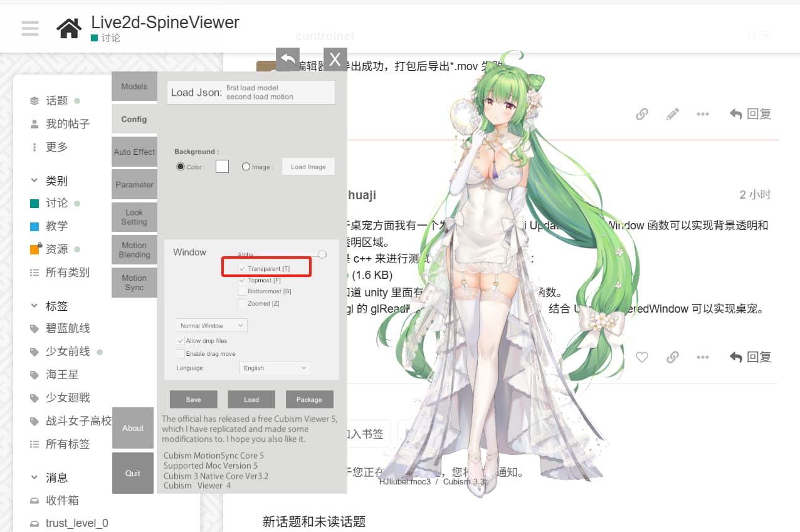This screenshot has height=532, width=800.
Task: Select the Image background radio button
Action: coord(246,167)
